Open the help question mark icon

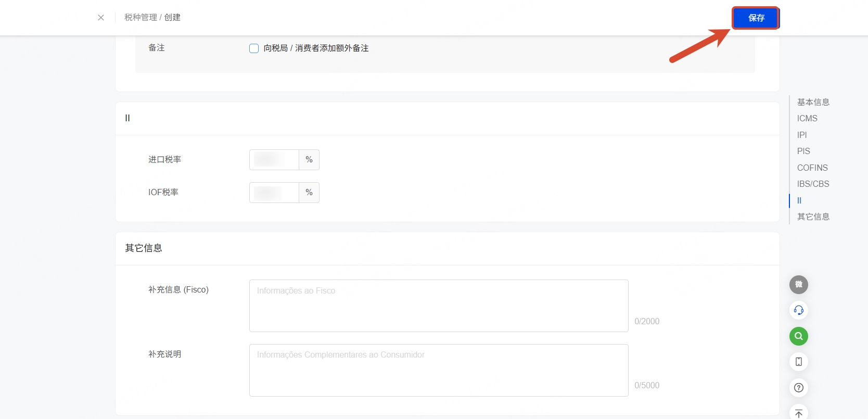[x=799, y=388]
